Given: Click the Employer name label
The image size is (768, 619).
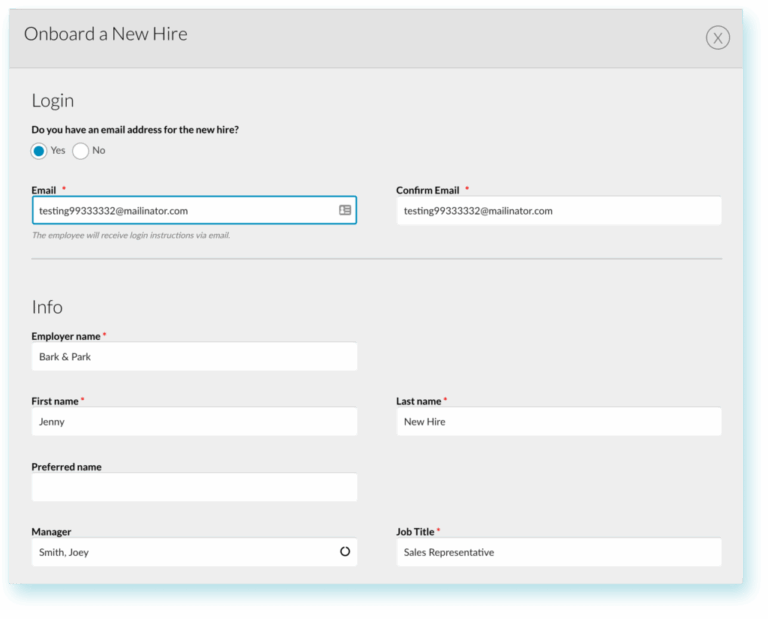Looking at the screenshot, I should tap(66, 336).
